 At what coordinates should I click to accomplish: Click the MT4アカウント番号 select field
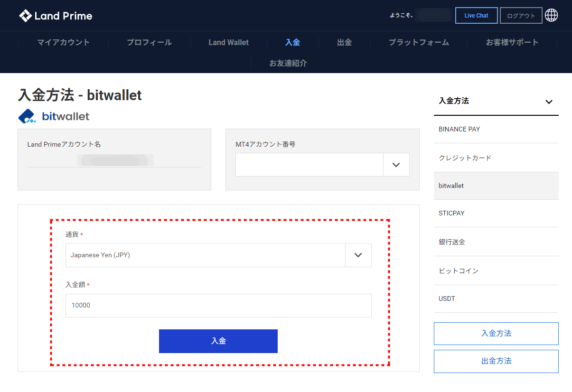(x=322, y=165)
